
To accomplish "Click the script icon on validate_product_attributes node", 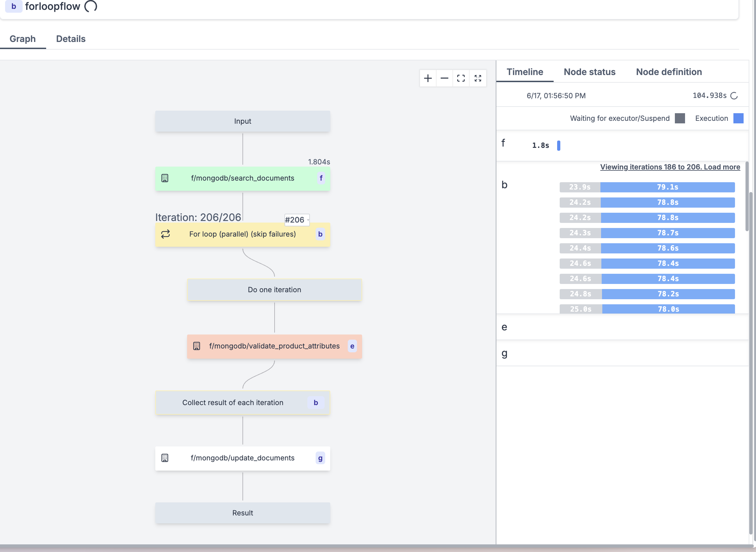I will pyautogui.click(x=197, y=346).
